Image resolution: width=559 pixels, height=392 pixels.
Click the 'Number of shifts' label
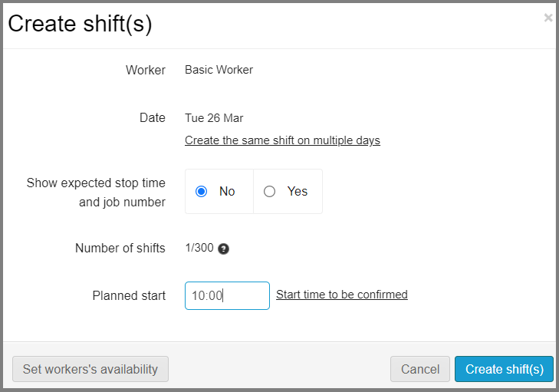point(120,249)
